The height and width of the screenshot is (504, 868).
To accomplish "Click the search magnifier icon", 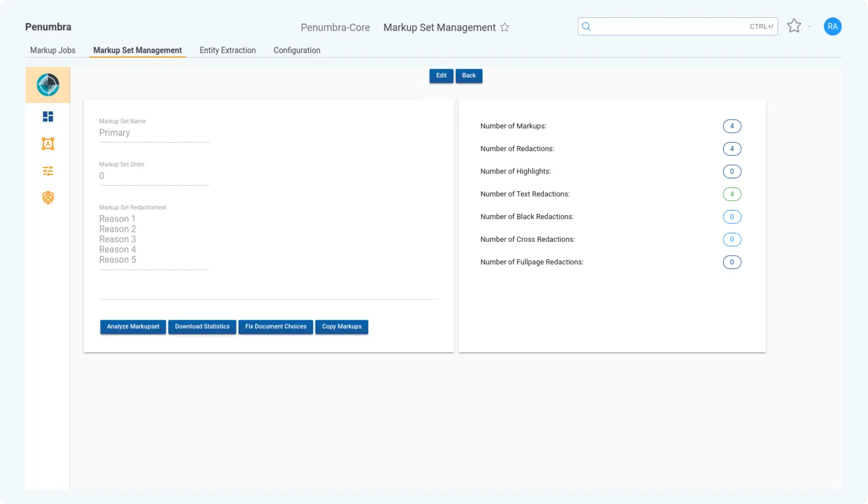I will click(x=586, y=26).
